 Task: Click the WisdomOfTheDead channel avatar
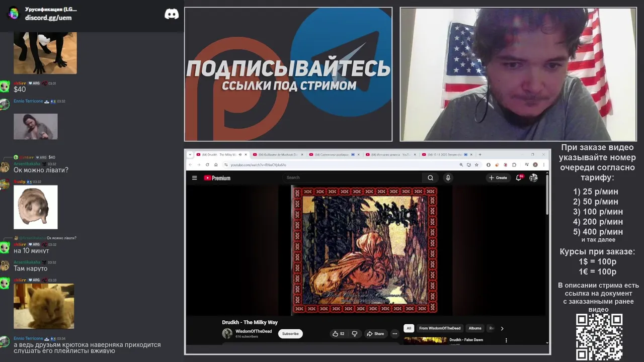click(x=227, y=333)
